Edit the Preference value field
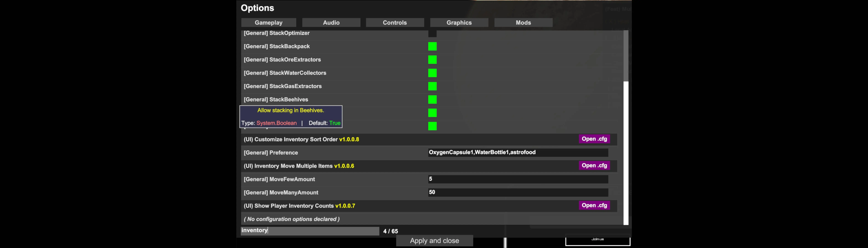 (x=518, y=152)
